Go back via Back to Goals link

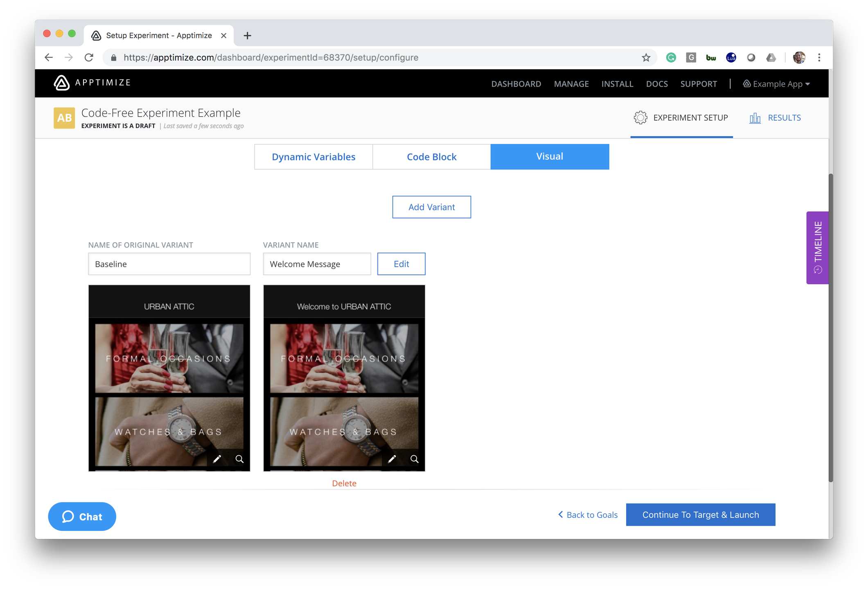pos(588,515)
